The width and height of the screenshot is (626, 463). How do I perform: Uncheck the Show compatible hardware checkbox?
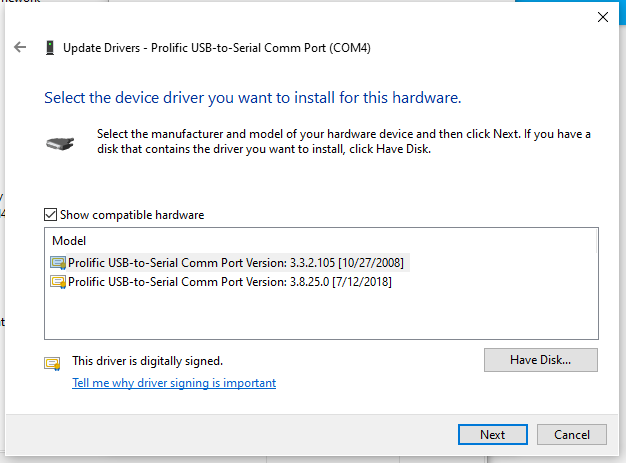tap(51, 215)
